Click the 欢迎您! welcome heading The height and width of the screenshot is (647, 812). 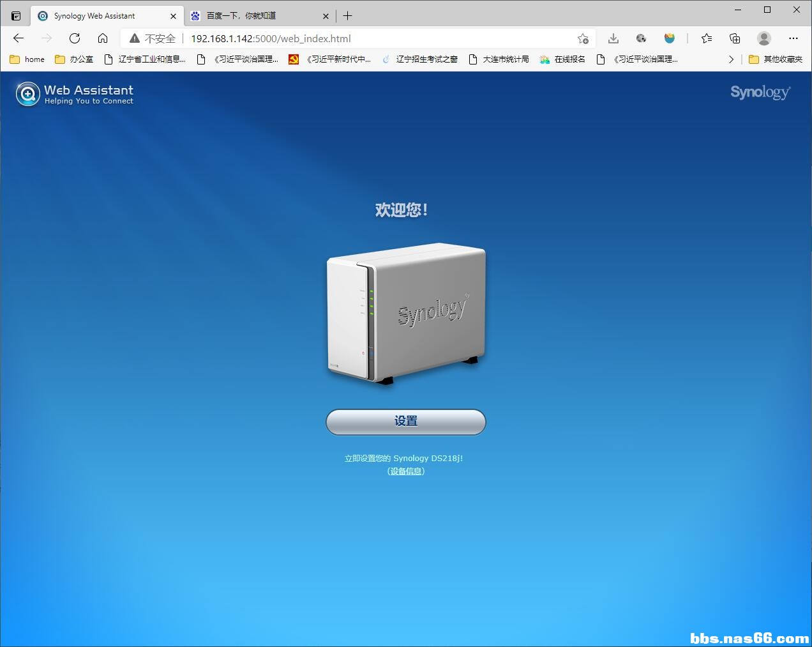tap(402, 209)
